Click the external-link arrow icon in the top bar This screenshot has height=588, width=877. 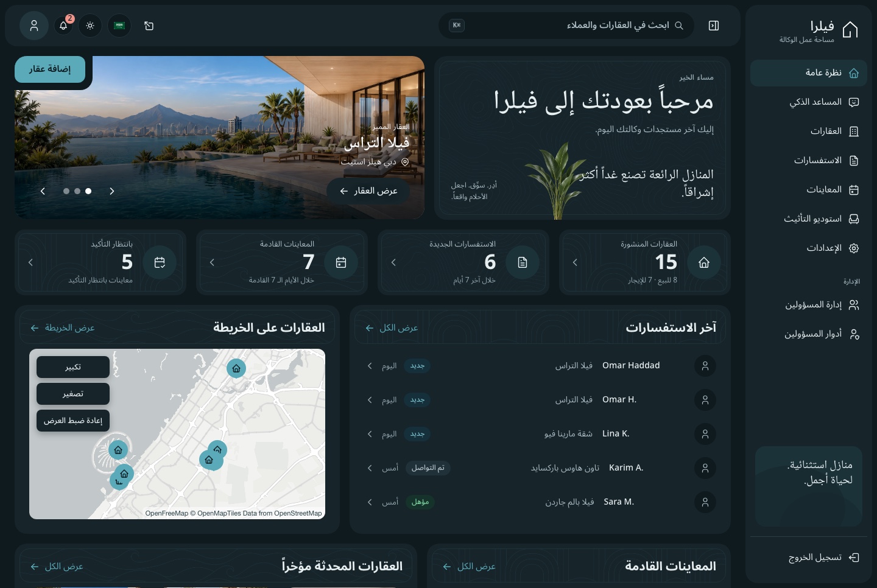[149, 26]
